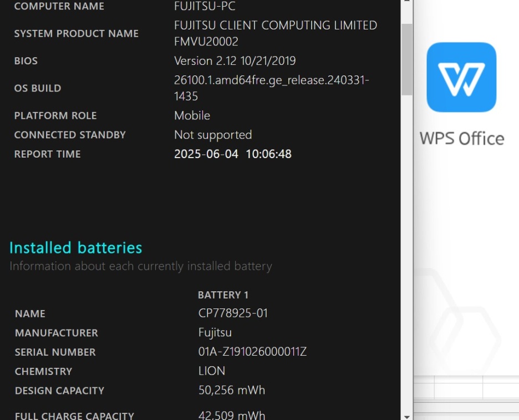519x420 pixels.
Task: Click the 'OS BUILD' label
Action: (x=38, y=88)
